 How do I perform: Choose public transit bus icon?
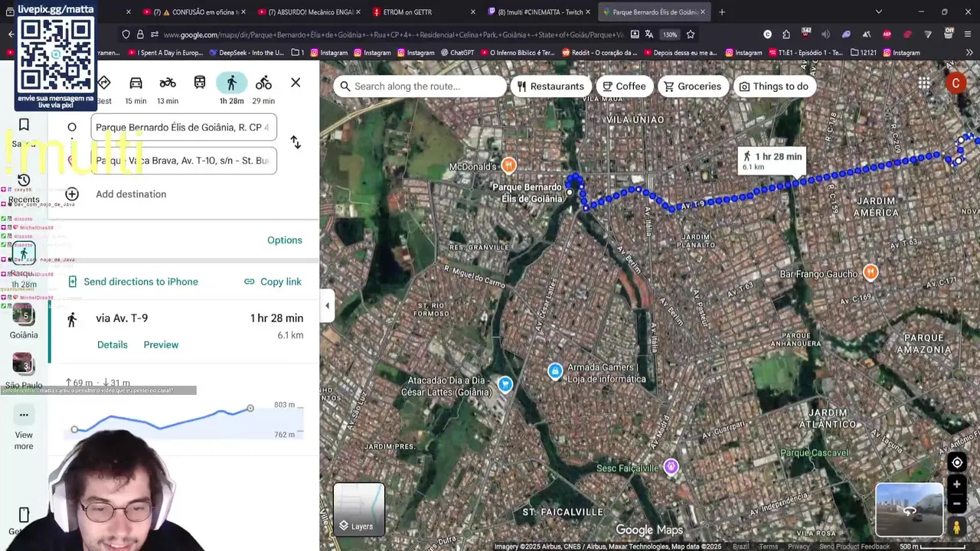(x=200, y=83)
